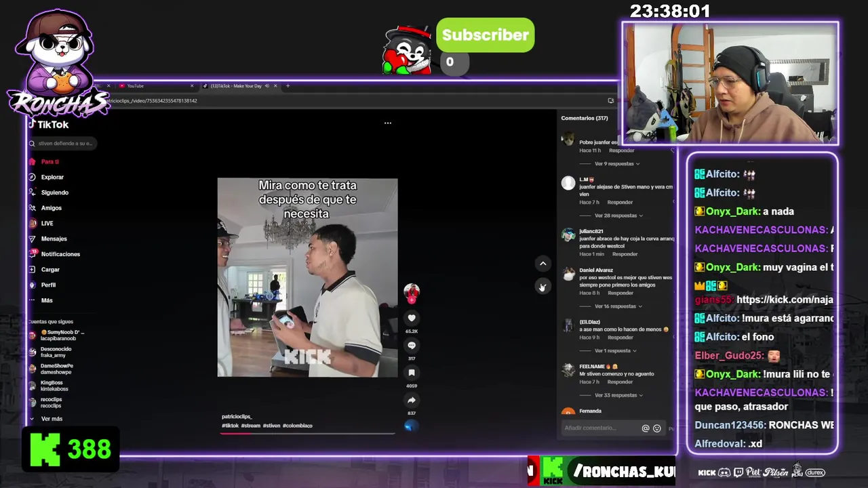Expand Ver 1 respuesta reply

click(615, 351)
